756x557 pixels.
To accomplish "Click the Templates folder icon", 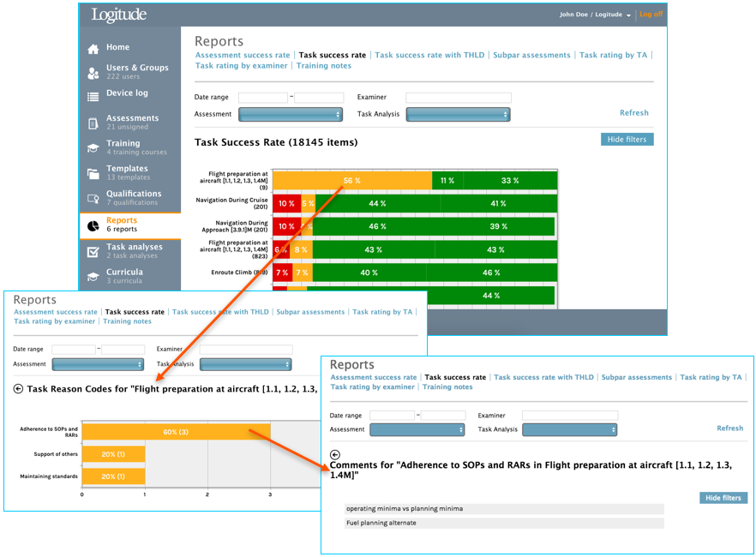I will point(93,173).
